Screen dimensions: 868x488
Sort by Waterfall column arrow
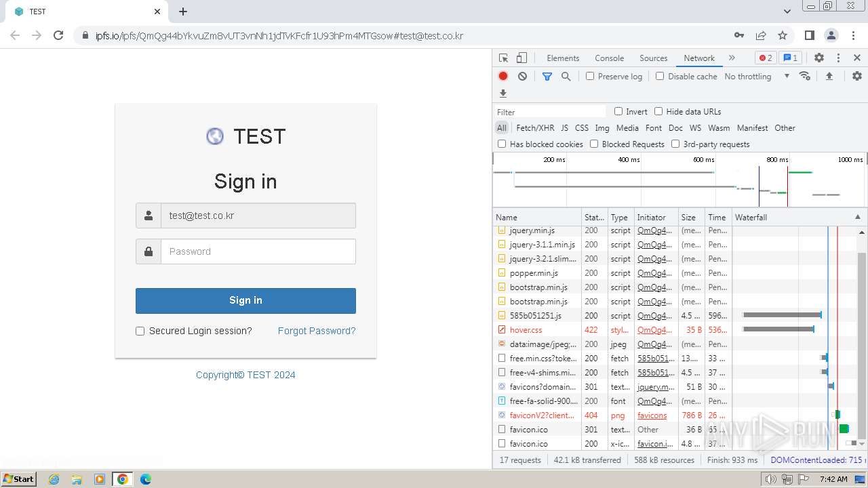click(857, 218)
